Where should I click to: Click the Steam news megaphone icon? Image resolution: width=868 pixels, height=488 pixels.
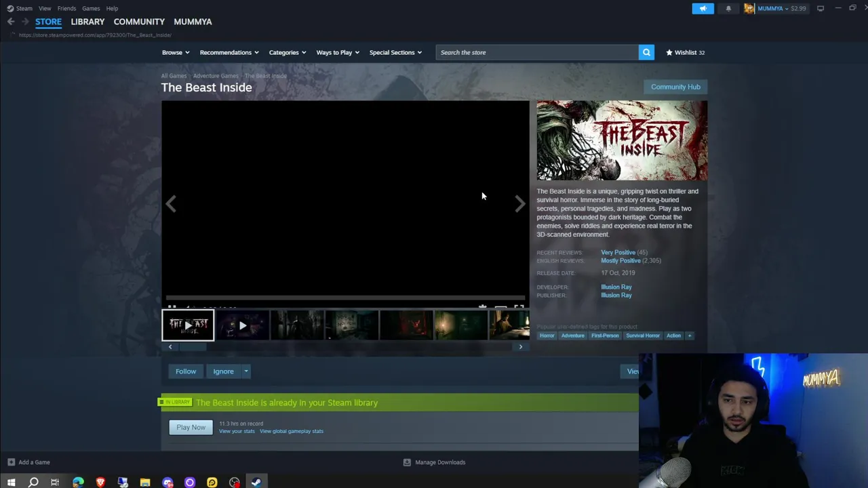coord(703,8)
